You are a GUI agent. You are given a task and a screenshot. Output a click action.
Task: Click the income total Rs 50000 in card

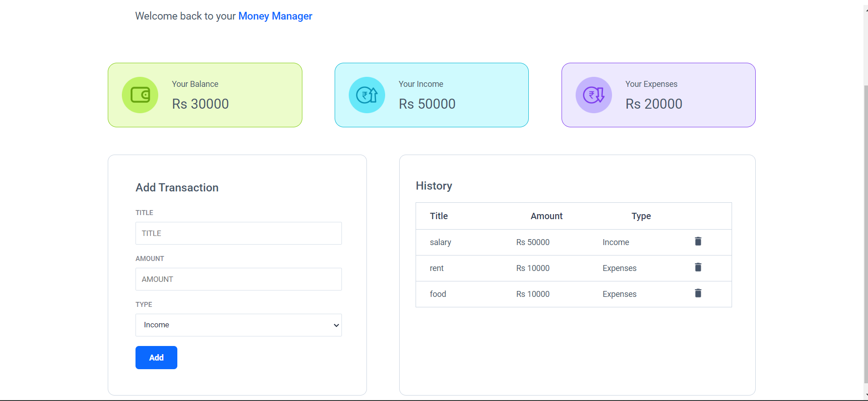[x=427, y=104]
